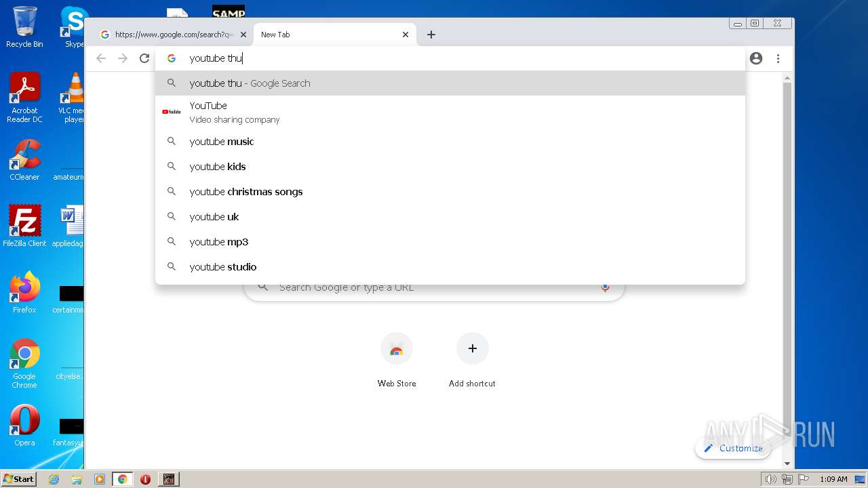This screenshot has width=868, height=488.
Task: Open the Chrome profile account icon
Action: [x=756, y=58]
